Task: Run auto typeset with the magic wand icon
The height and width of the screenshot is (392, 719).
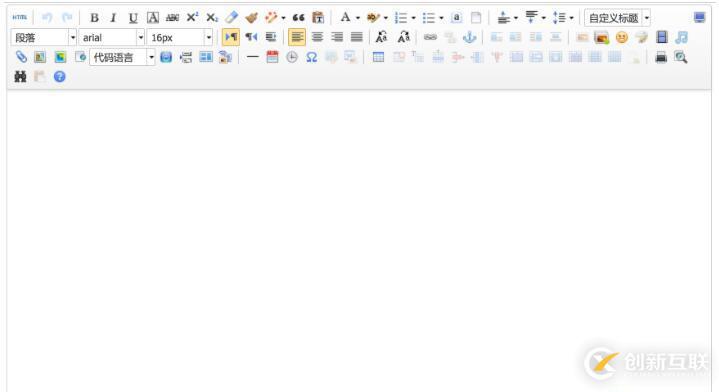Action: (271, 17)
